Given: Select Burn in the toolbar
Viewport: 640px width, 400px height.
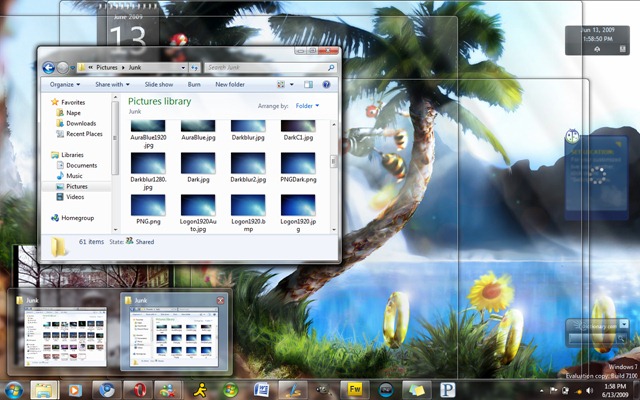Looking at the screenshot, I should click(194, 84).
